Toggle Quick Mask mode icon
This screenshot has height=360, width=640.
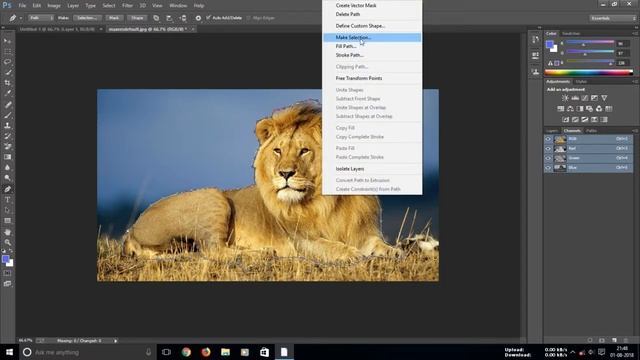pos(7,273)
